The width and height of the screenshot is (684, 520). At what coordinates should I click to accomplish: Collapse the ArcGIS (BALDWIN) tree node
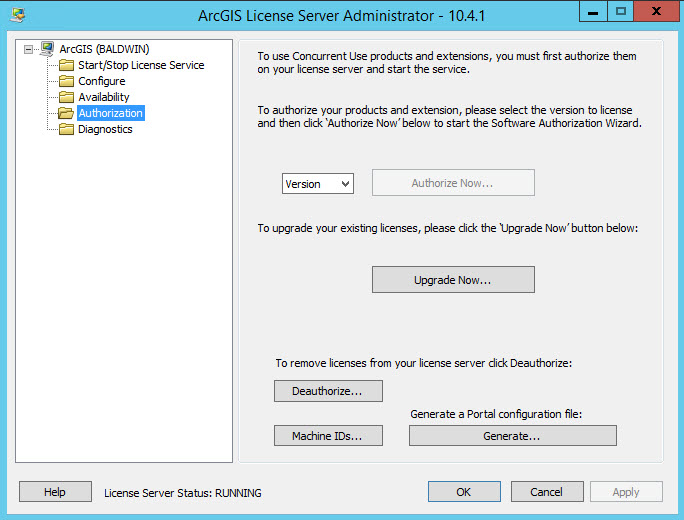(28, 49)
